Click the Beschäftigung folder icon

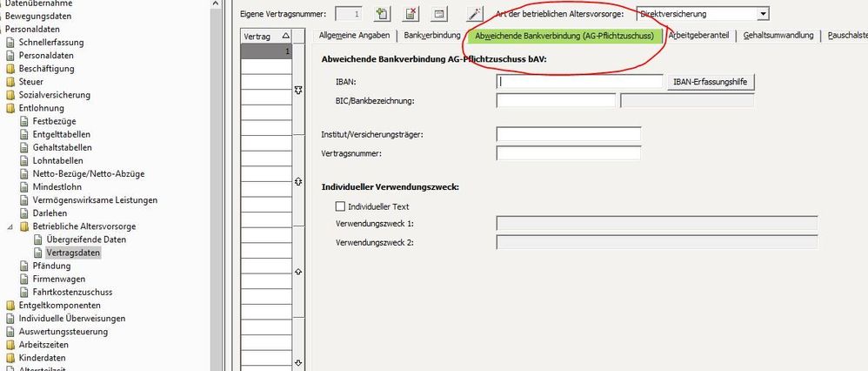click(10, 69)
